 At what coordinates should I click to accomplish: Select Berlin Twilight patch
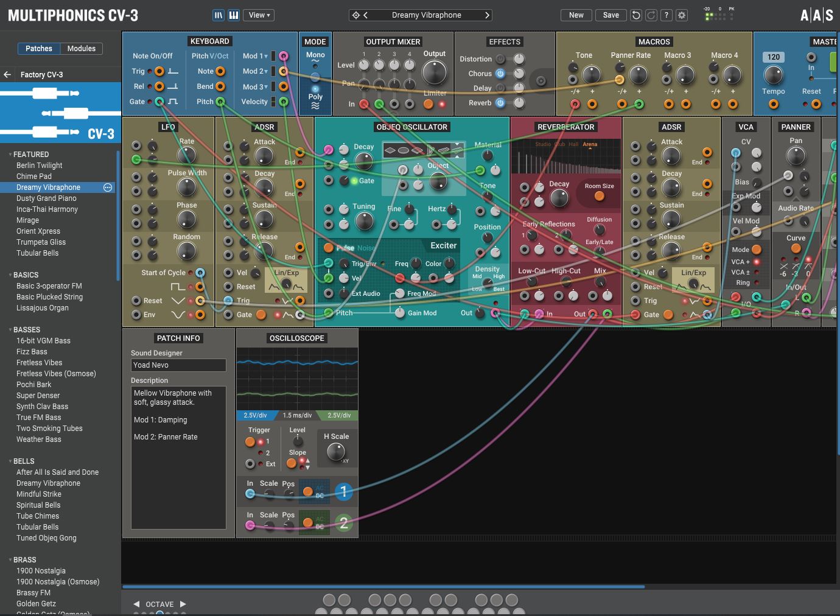(40, 166)
